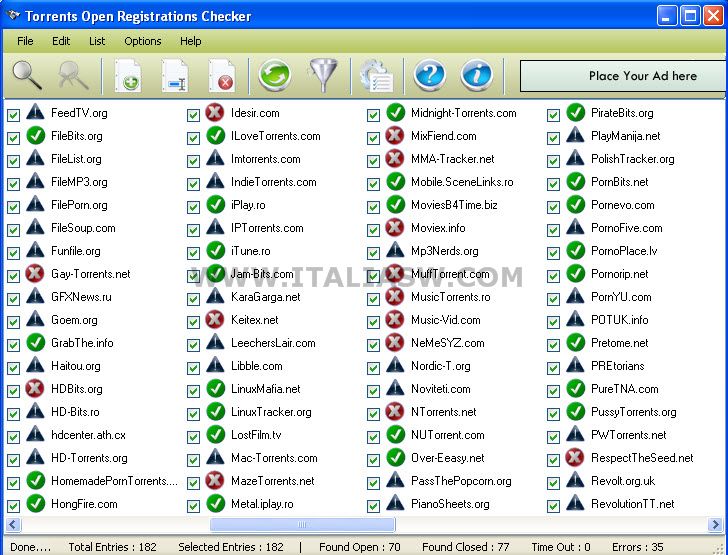Click the Found Open : 70 status text
This screenshot has width=728, height=555.
click(360, 547)
